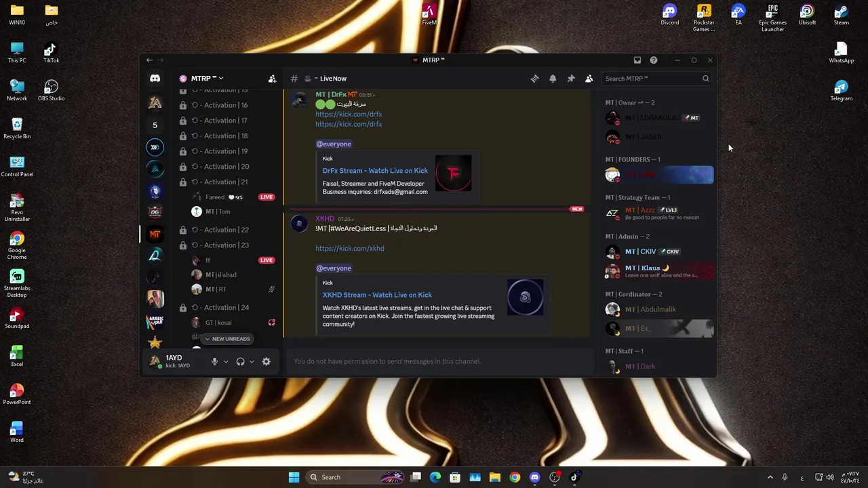Toggle microphone mute in user panel
Image resolution: width=868 pixels, height=488 pixels.
[x=214, y=361]
